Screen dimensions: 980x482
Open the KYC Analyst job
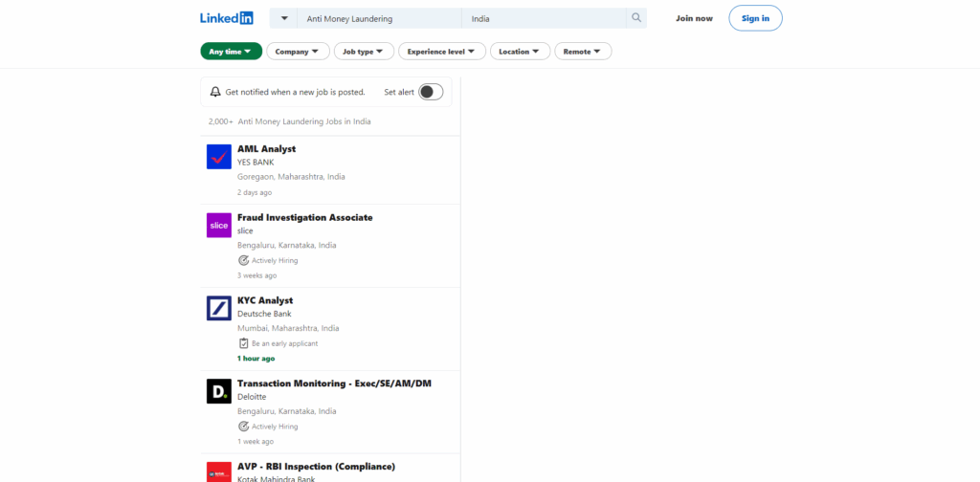[x=265, y=300]
